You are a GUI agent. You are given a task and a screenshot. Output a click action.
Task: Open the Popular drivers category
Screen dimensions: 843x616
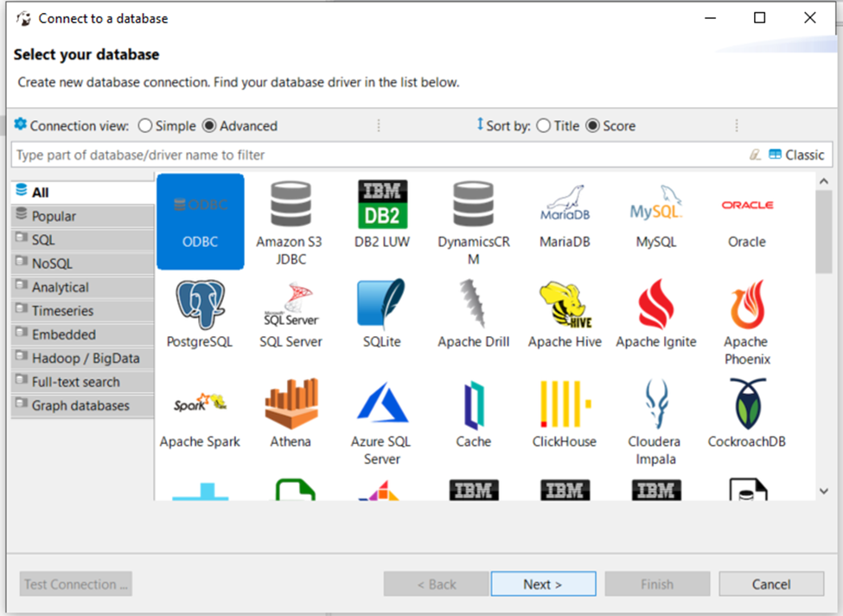click(x=54, y=216)
